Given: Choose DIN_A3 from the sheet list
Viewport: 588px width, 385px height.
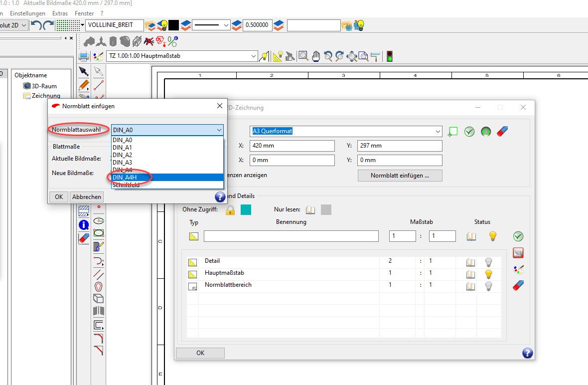Looking at the screenshot, I should click(167, 163).
